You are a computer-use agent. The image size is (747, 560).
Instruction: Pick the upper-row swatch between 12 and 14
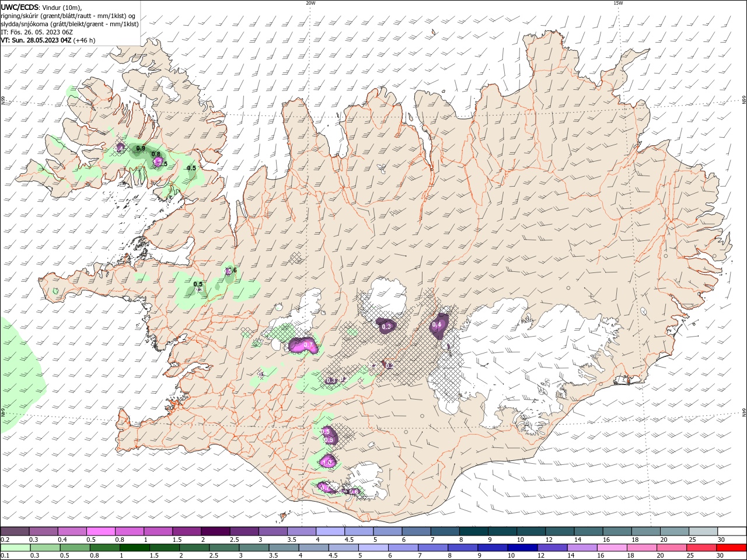pyautogui.click(x=559, y=531)
